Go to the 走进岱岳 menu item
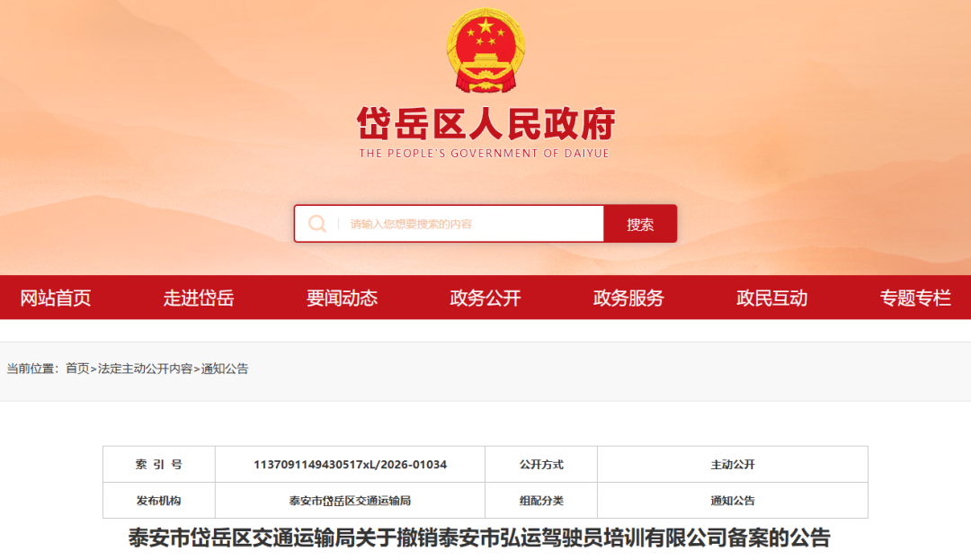 199,298
